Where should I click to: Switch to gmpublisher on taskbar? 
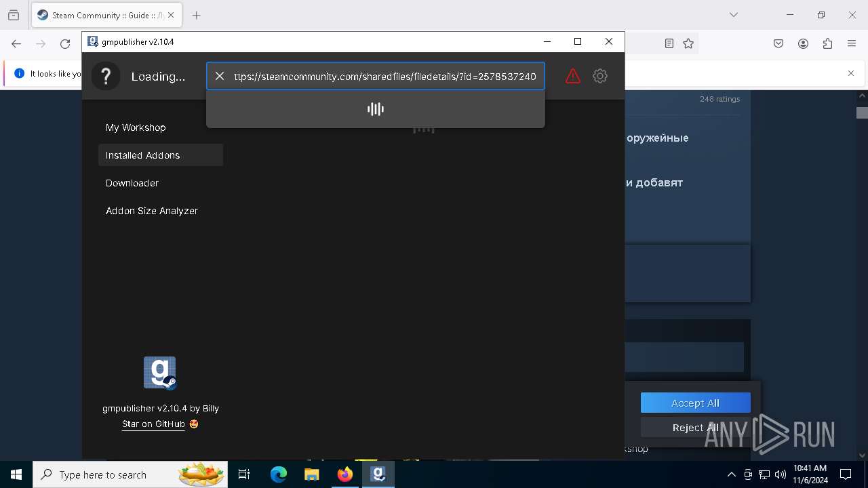pyautogui.click(x=378, y=474)
